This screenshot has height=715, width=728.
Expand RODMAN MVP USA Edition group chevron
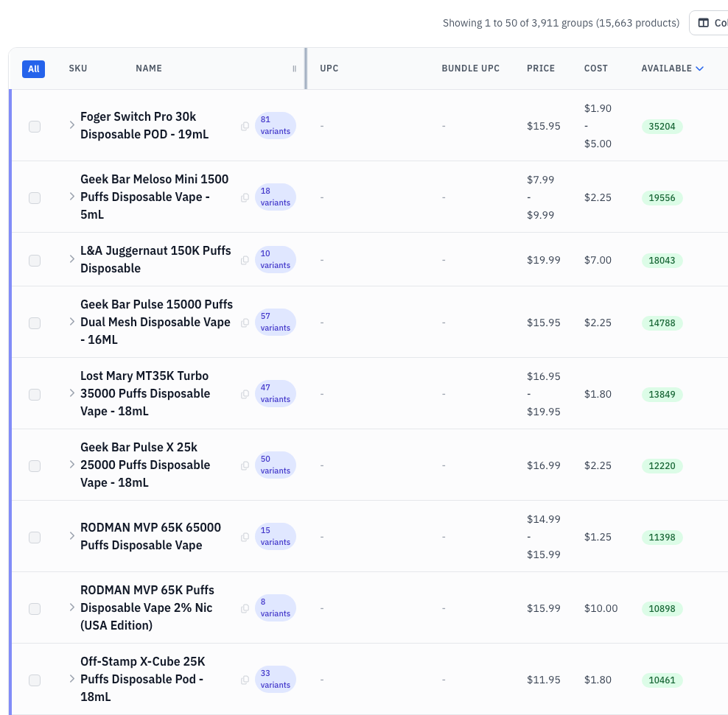pyautogui.click(x=72, y=607)
